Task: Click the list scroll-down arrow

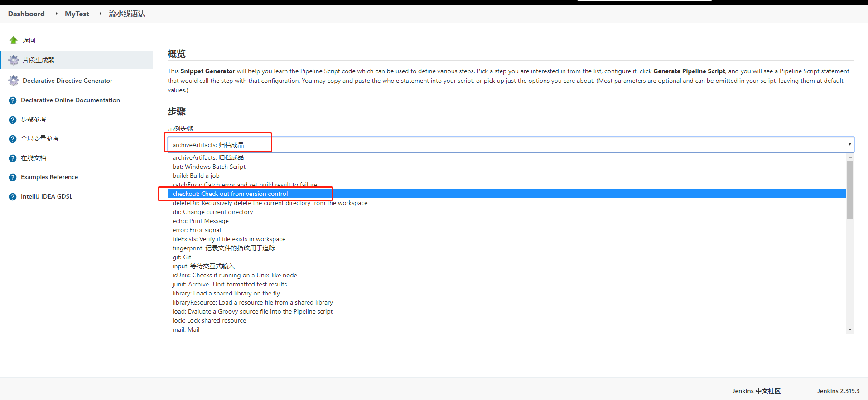Action: click(x=850, y=330)
